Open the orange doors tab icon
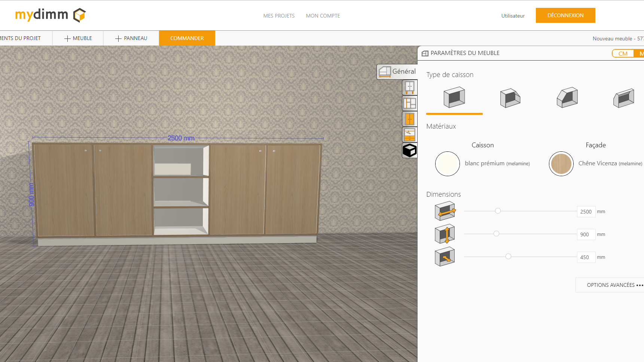This screenshot has height=362, width=644. pyautogui.click(x=409, y=119)
